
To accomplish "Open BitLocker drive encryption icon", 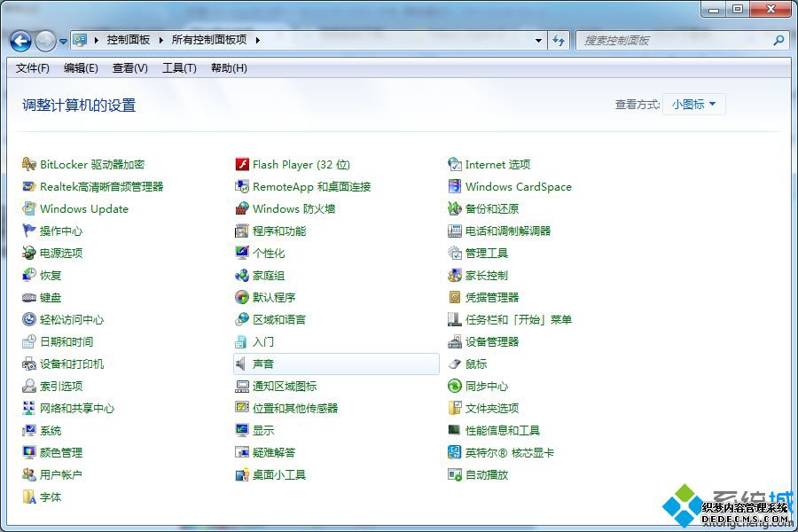I will pyautogui.click(x=29, y=164).
